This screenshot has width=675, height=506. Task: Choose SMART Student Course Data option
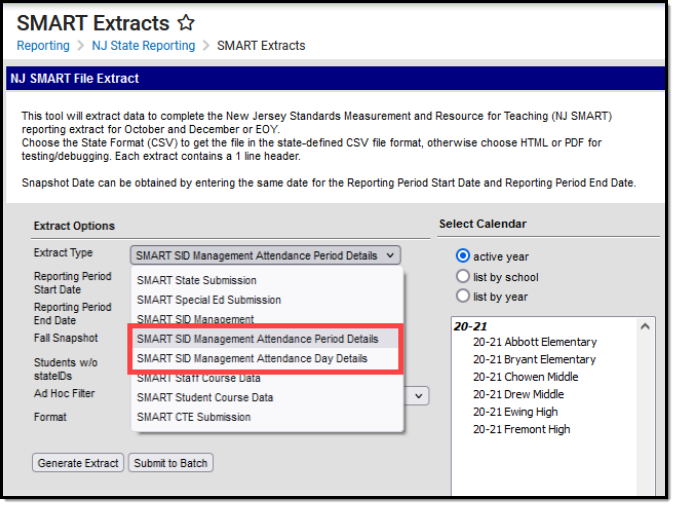point(267,397)
